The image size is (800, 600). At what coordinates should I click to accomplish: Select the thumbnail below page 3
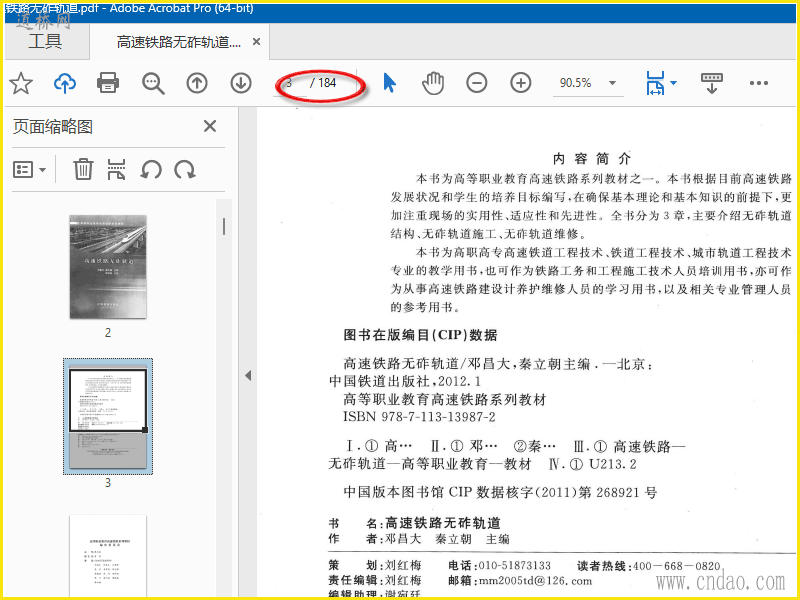(x=108, y=556)
